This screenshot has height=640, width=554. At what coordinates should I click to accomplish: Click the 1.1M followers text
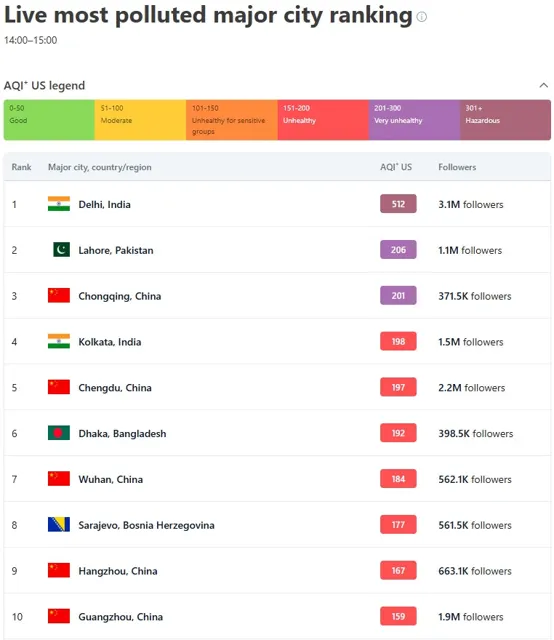pyautogui.click(x=470, y=250)
